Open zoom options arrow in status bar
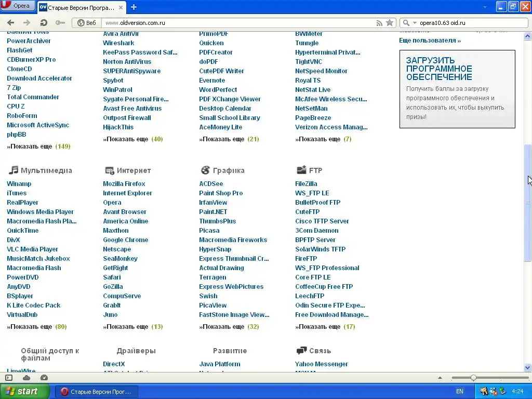532x399 pixels. (x=440, y=378)
